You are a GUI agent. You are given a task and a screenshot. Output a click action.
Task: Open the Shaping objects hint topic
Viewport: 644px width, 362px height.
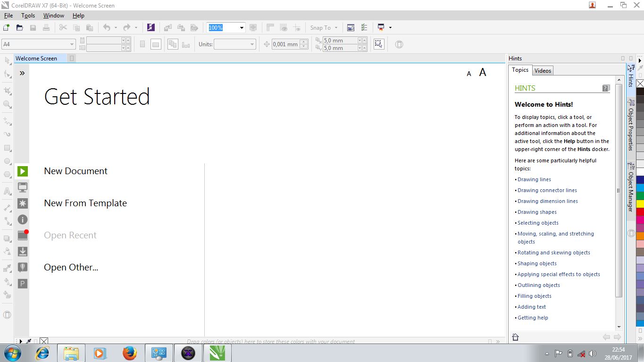pos(537,263)
